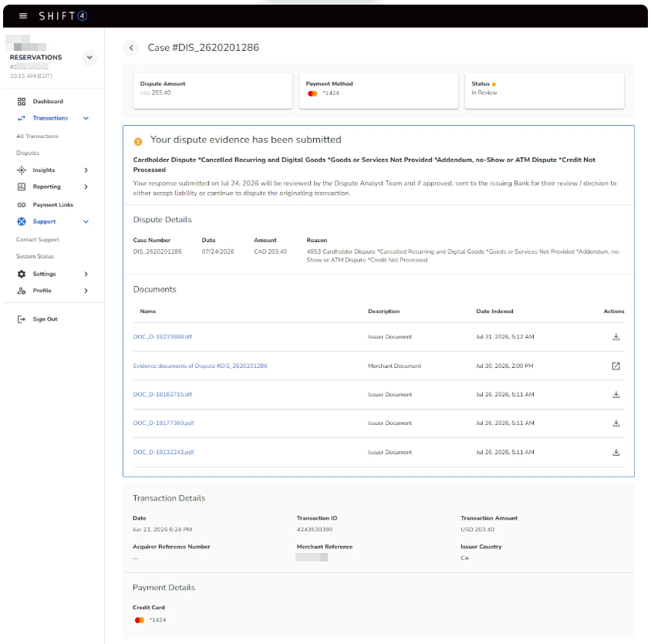This screenshot has height=644, width=651.
Task: Click the Merchant Document description
Action: point(394,366)
